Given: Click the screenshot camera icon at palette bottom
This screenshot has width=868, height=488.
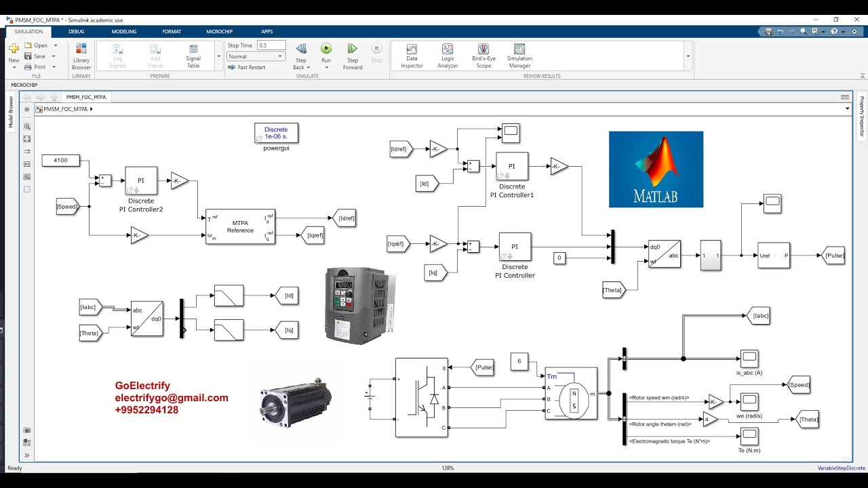Looking at the screenshot, I should [x=27, y=430].
